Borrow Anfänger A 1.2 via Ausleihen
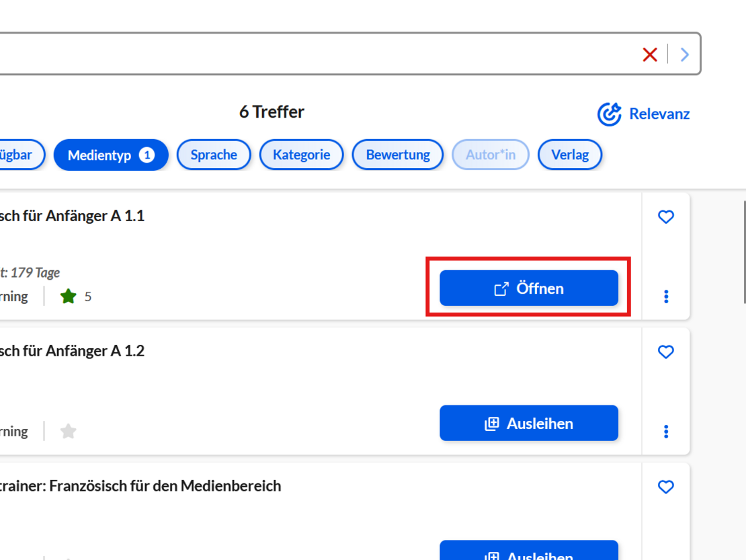746x560 pixels. [x=529, y=424]
